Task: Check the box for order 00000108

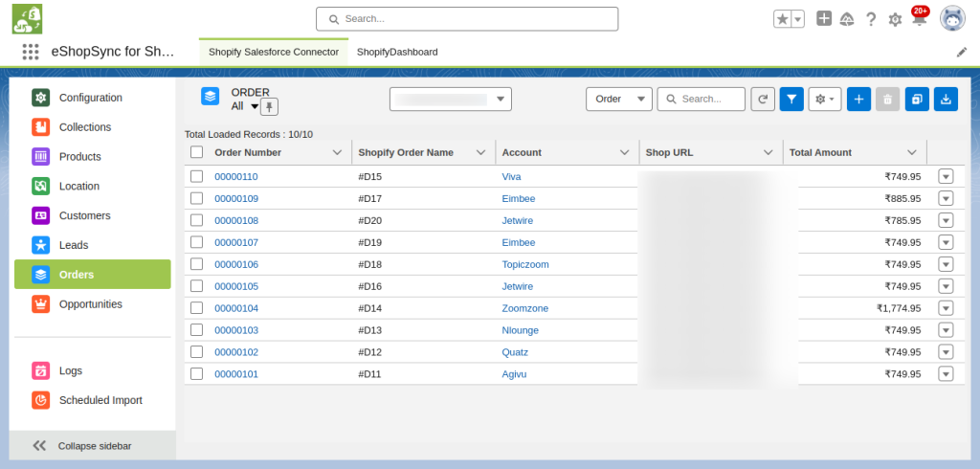Action: click(197, 220)
